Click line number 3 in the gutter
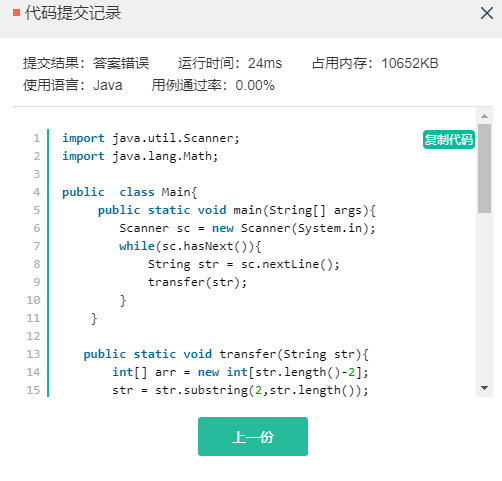The height and width of the screenshot is (481, 502). [x=37, y=174]
